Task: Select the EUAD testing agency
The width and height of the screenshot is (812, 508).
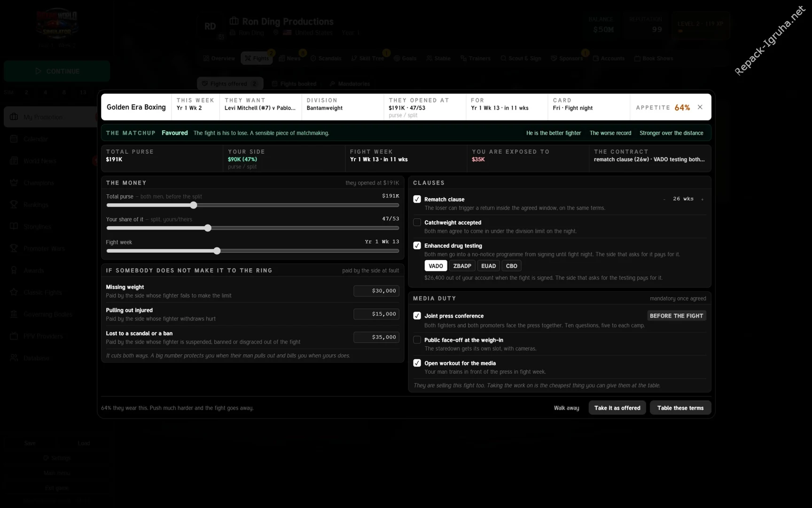Action: (488, 266)
